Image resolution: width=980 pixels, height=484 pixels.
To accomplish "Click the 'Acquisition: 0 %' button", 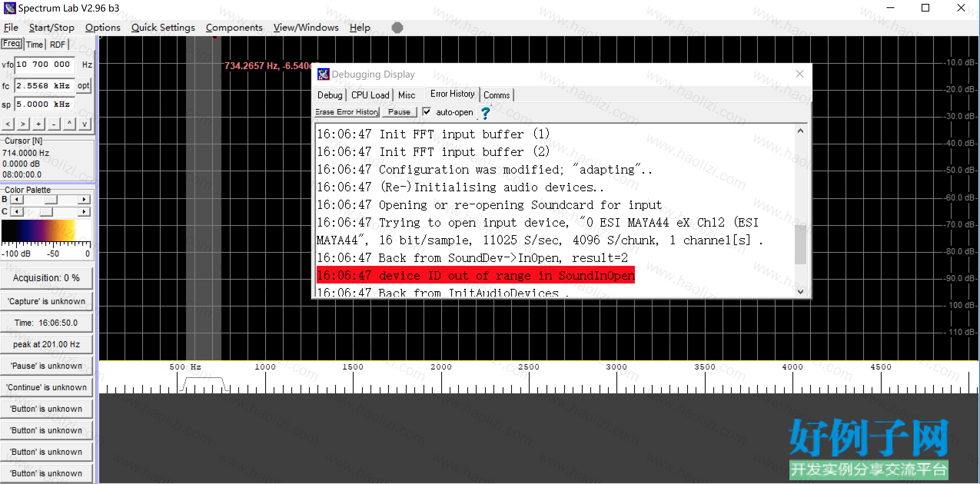I will pos(46,278).
